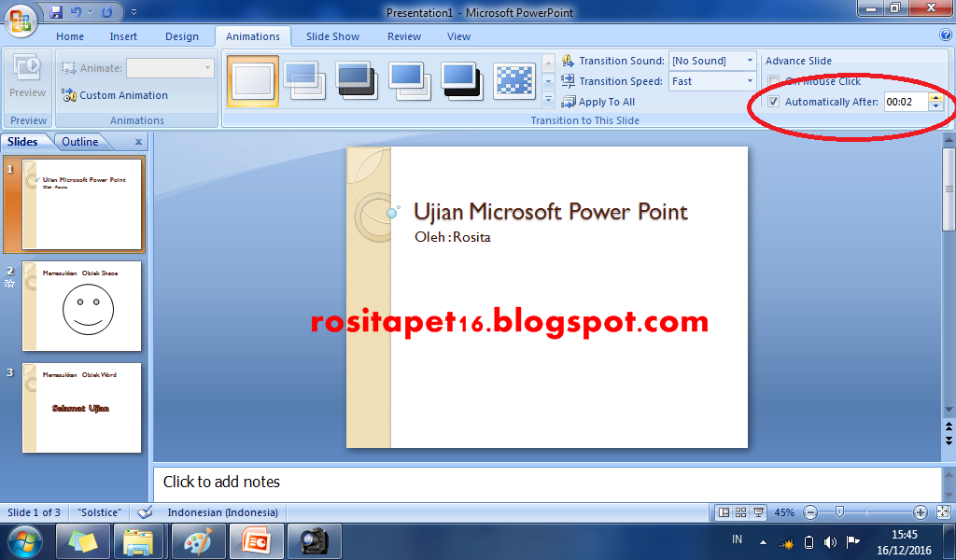Select slide 3 Selamat Ujian thumbnail

82,408
